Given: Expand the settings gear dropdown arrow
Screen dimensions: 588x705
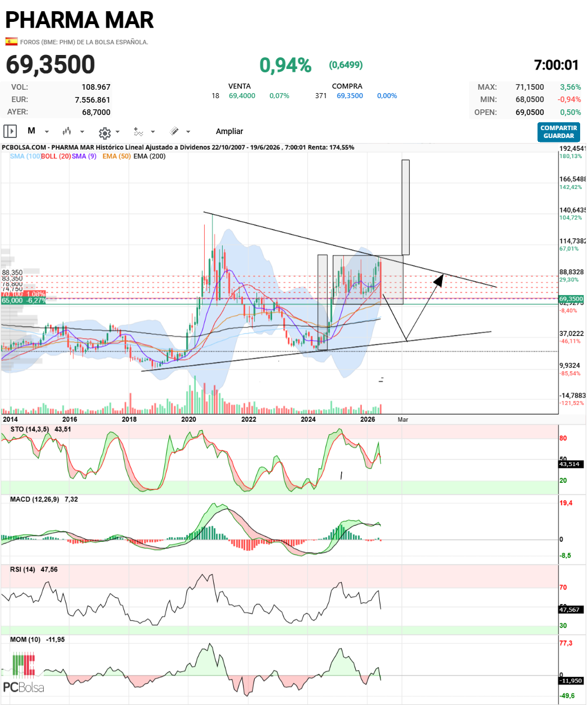Looking at the screenshot, I should (x=117, y=132).
